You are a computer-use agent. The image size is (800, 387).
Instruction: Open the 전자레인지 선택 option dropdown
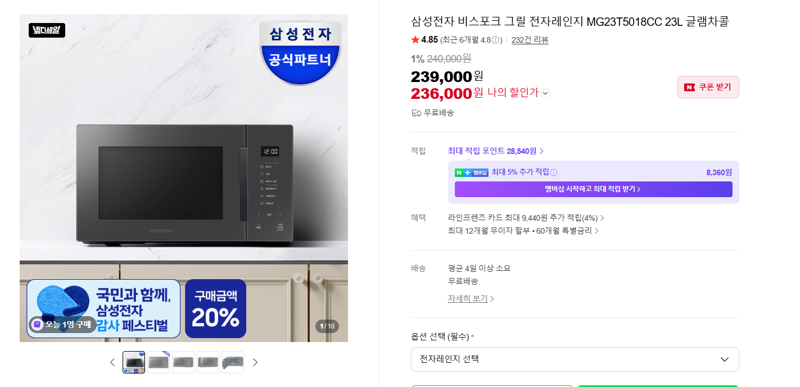574,359
